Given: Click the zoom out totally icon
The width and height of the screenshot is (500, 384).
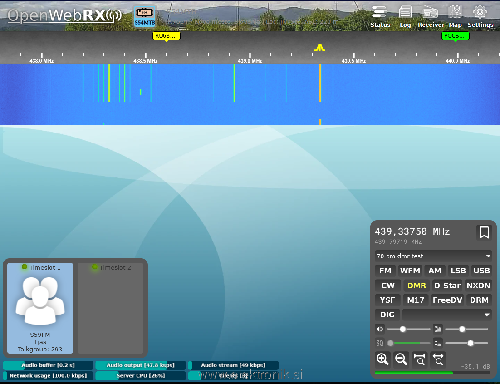Looking at the screenshot, I should coord(438,359).
